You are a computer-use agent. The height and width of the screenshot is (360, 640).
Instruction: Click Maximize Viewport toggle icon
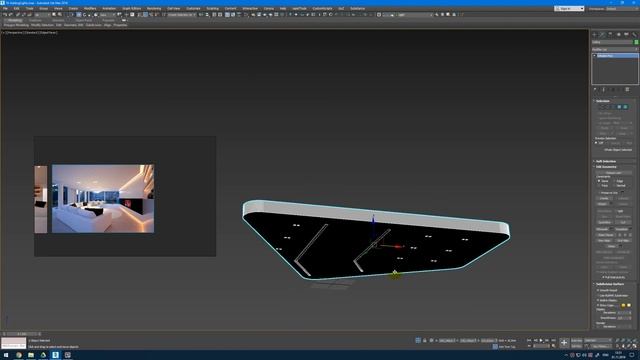[634, 346]
